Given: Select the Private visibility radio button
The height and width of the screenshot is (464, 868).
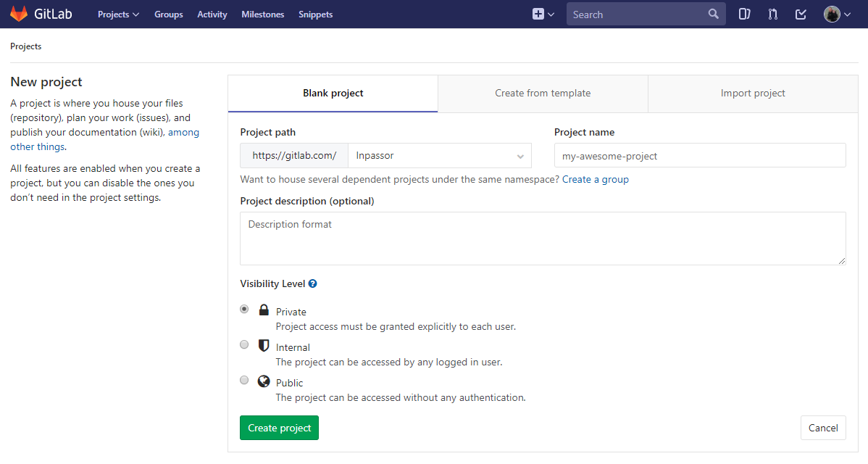Looking at the screenshot, I should click(244, 309).
